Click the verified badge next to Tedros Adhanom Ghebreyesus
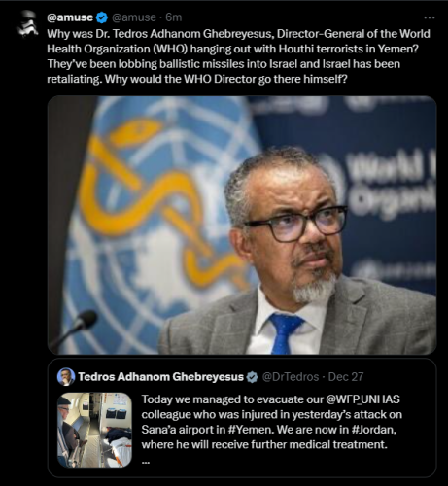Screen dimensions: 448x486 pos(252,377)
